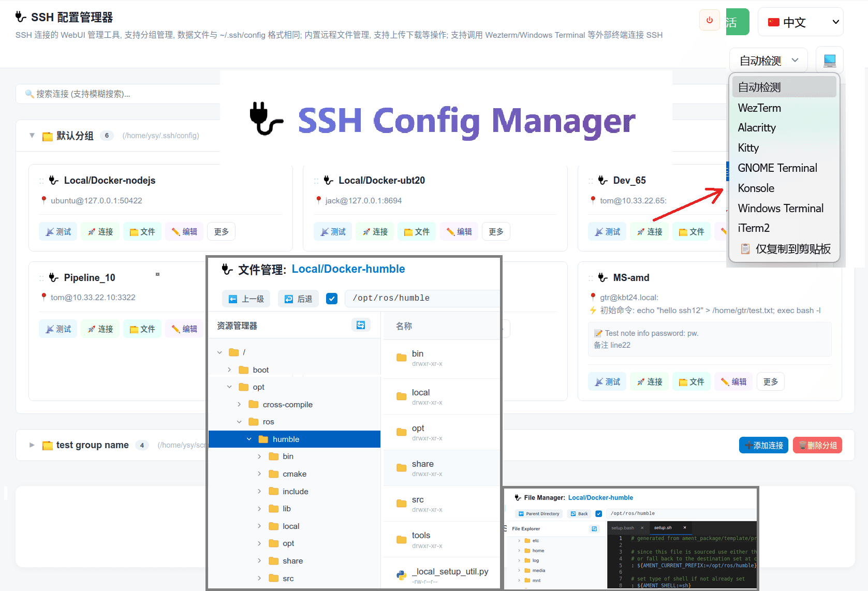Collapse the 默认分组 group
The width and height of the screenshot is (868, 591).
click(x=32, y=136)
